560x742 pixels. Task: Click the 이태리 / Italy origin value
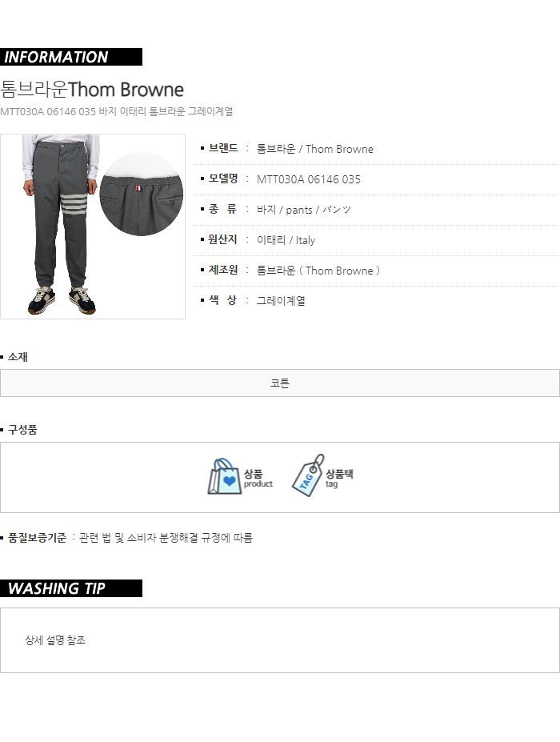286,240
